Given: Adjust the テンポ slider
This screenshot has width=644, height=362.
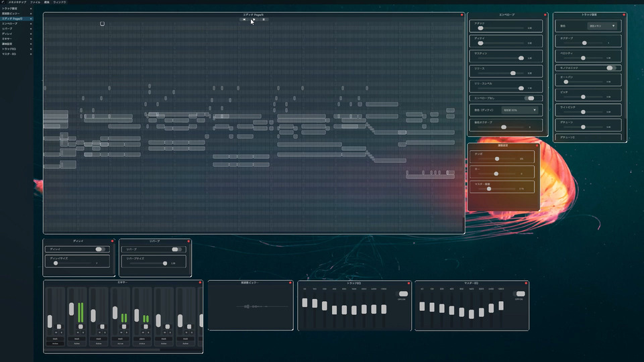Looking at the screenshot, I should pos(497,159).
